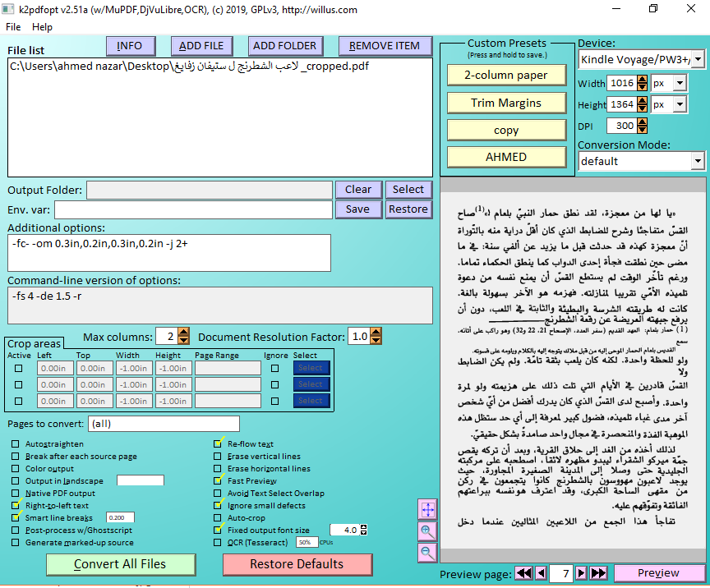Click the ADD FOLDER button
The width and height of the screenshot is (710, 588).
click(285, 46)
